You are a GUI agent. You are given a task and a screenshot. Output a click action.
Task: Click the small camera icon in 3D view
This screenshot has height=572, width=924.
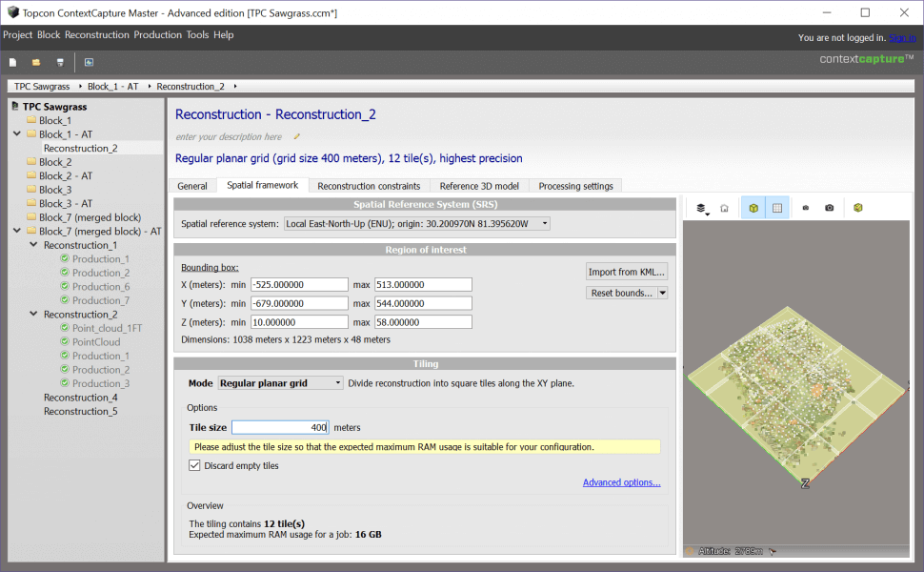tap(806, 208)
